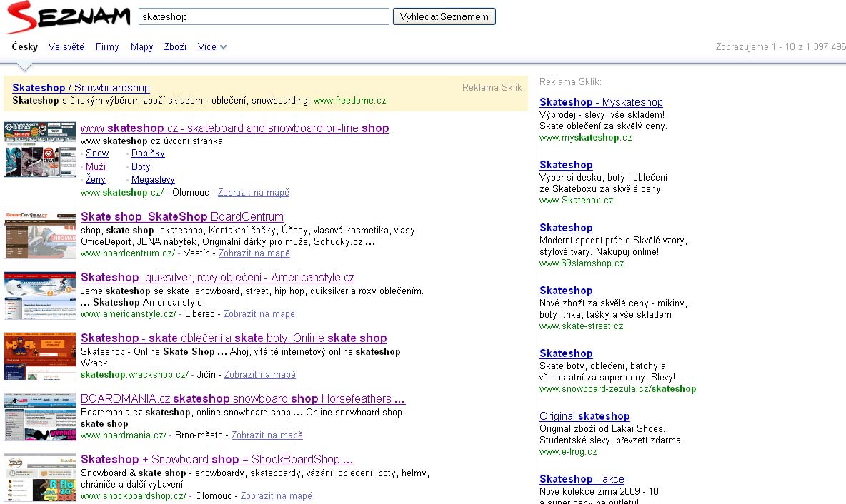Open the Firmy tab
846x504 pixels.
107,47
